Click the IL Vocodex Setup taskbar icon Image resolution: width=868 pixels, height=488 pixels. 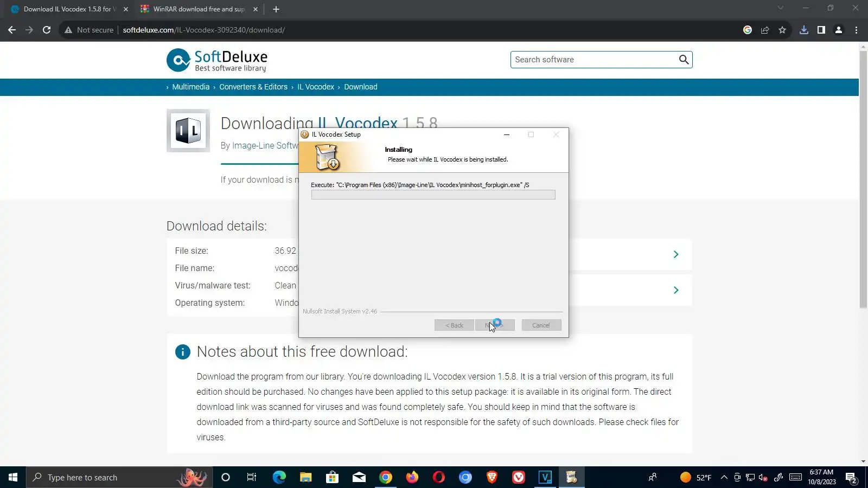(x=571, y=477)
